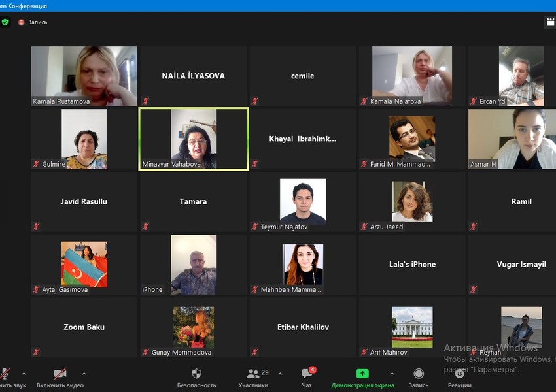556x392 pixels.
Task: Click Teymur Najafov's profile photo tile
Action: pos(302,202)
